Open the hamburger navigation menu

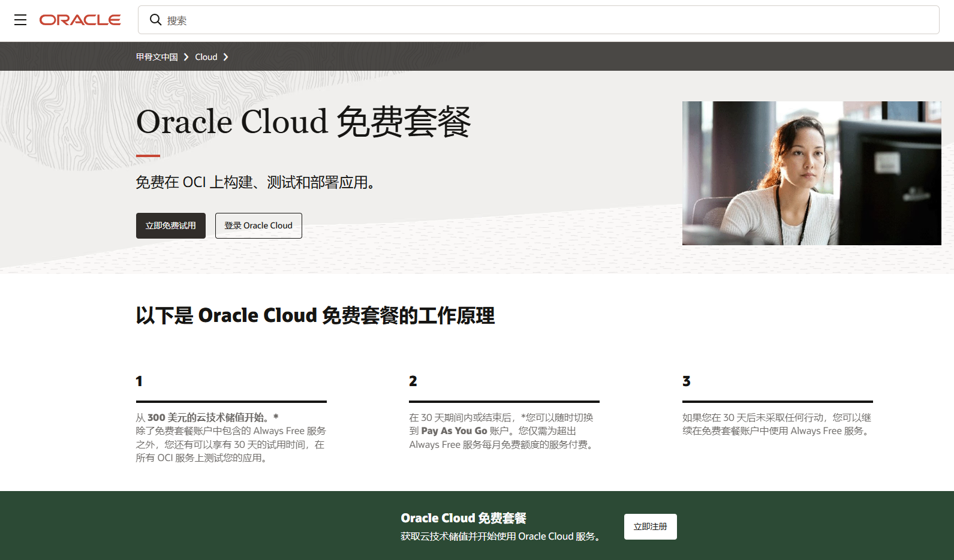coord(20,20)
